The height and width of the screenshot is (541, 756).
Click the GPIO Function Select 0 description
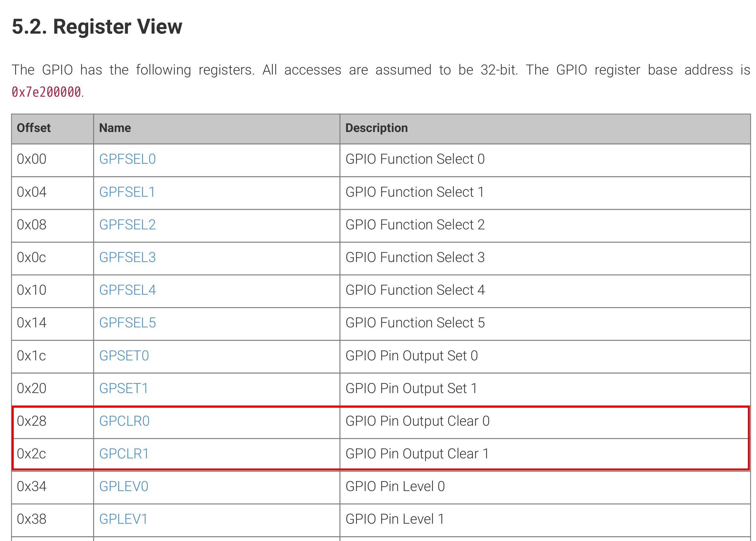415,159
